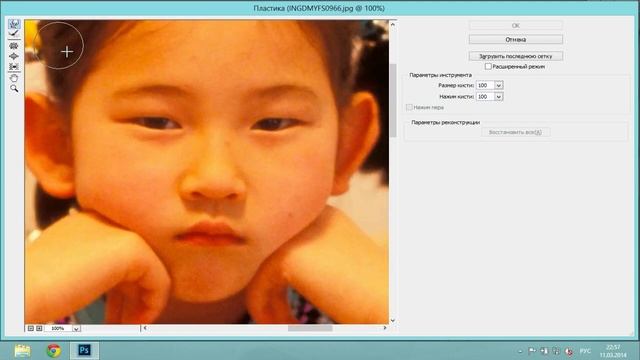Click the Нажим кисти value field

[485, 97]
